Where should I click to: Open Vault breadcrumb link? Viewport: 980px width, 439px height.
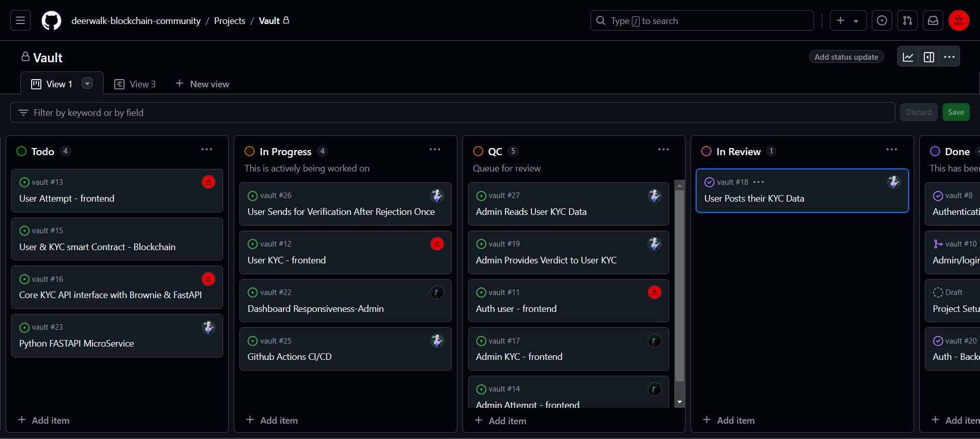click(269, 21)
